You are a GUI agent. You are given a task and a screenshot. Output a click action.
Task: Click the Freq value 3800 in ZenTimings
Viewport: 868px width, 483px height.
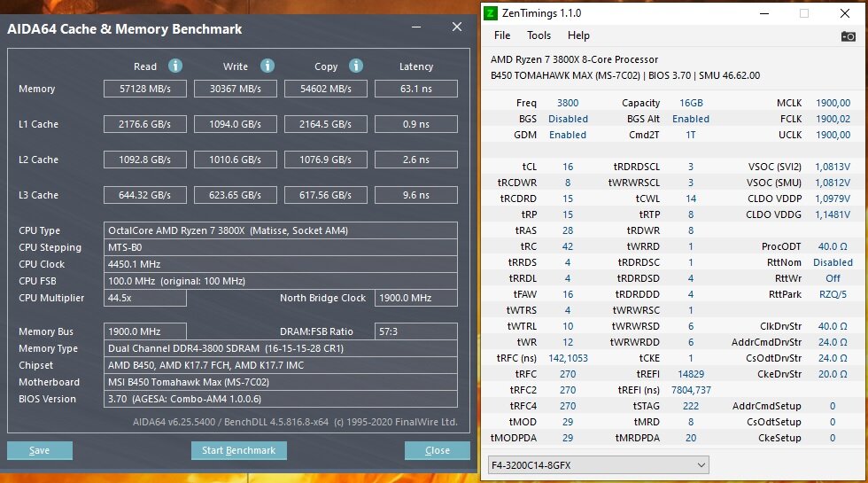coord(568,103)
